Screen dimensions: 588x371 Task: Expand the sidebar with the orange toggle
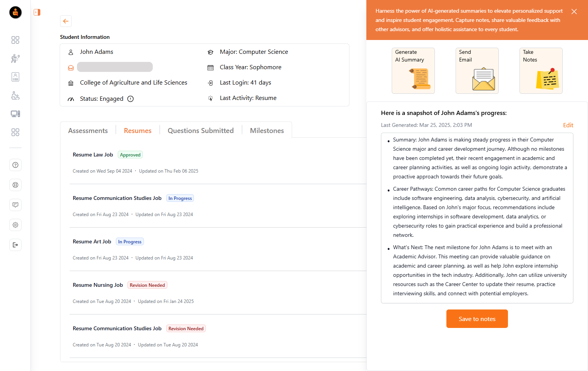pos(37,12)
